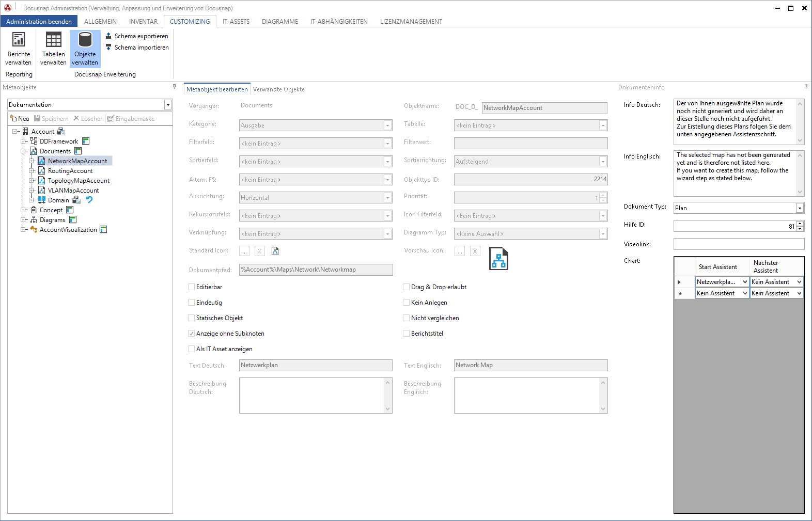Switch to Verwandte Objekte tab
The image size is (812, 521).
(x=279, y=89)
